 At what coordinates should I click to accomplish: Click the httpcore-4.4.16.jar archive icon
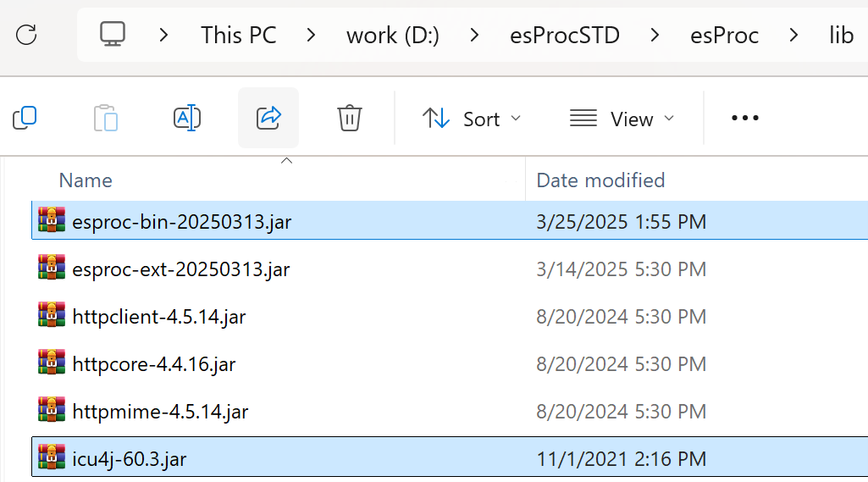[52, 364]
